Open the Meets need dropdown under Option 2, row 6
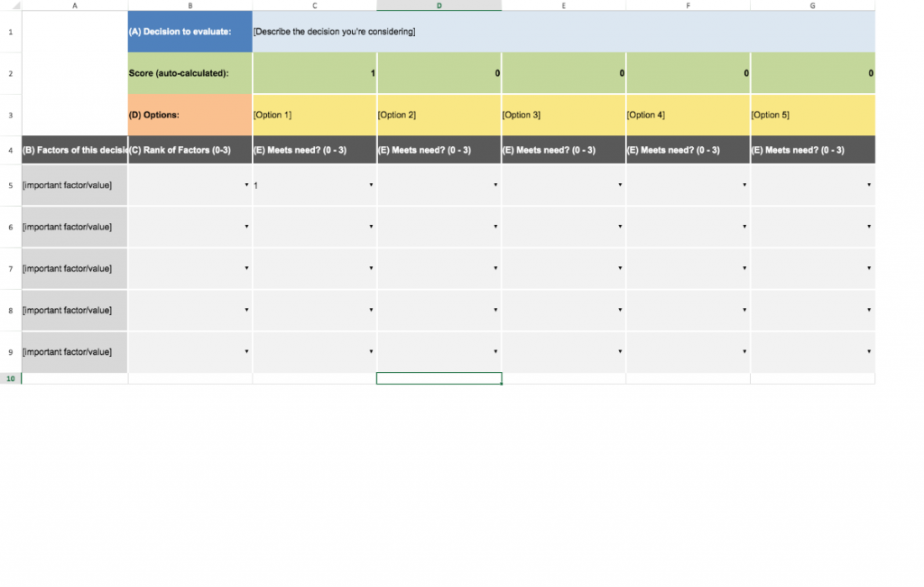 pos(494,227)
